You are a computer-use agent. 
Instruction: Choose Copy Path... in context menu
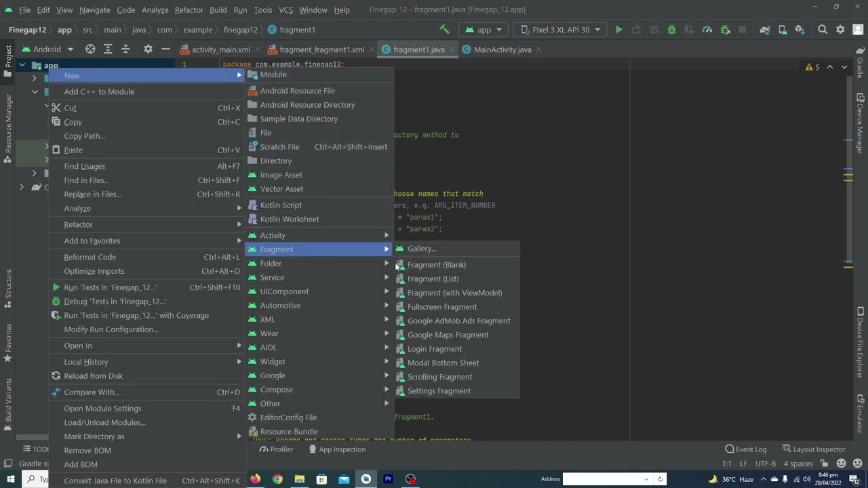point(147,136)
